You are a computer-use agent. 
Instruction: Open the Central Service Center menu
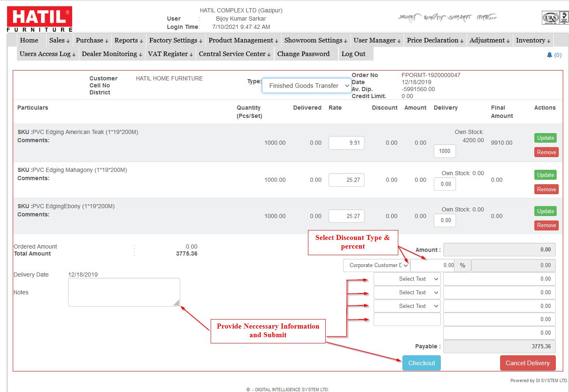pyautogui.click(x=235, y=54)
